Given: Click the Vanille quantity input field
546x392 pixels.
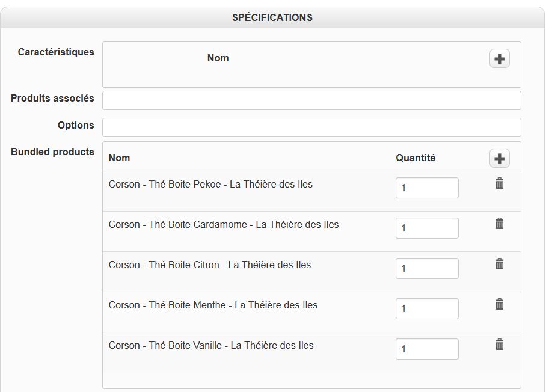Looking at the screenshot, I should click(x=427, y=349).
